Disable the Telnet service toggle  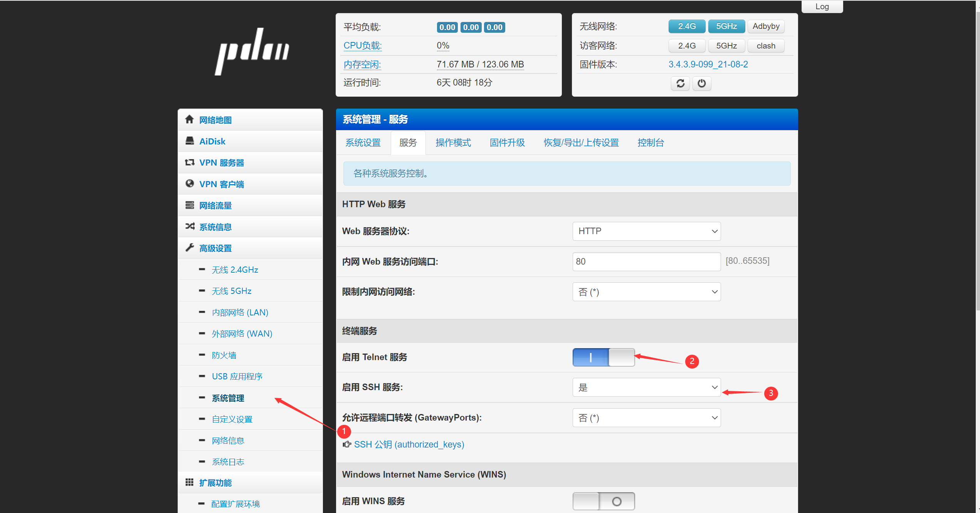pyautogui.click(x=603, y=357)
